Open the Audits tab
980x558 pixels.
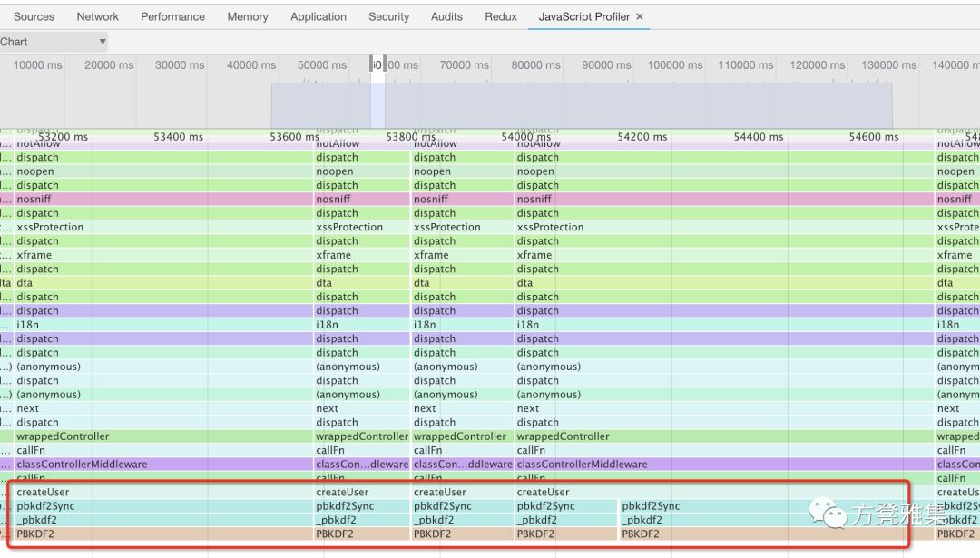pos(446,17)
